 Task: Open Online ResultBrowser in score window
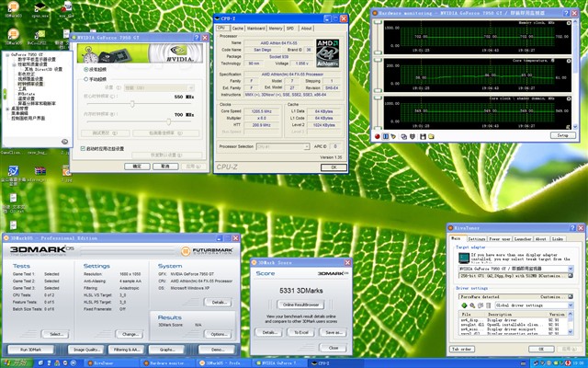pyautogui.click(x=300, y=305)
